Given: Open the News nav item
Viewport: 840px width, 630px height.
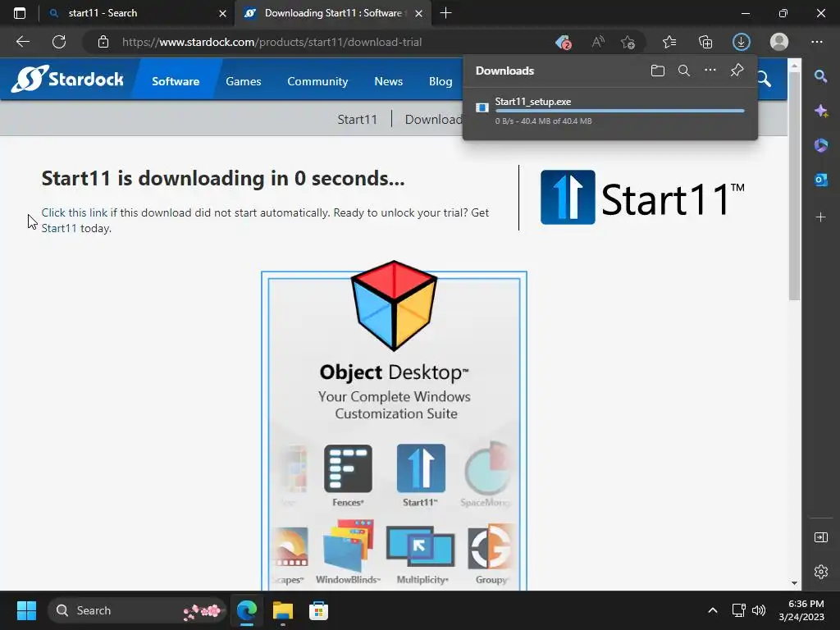Looking at the screenshot, I should [388, 81].
